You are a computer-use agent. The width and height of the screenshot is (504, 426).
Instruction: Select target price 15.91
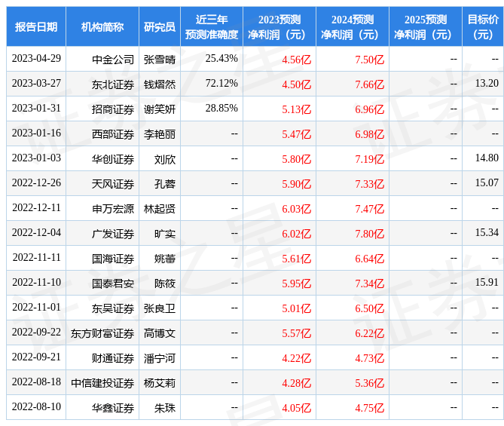click(487, 282)
